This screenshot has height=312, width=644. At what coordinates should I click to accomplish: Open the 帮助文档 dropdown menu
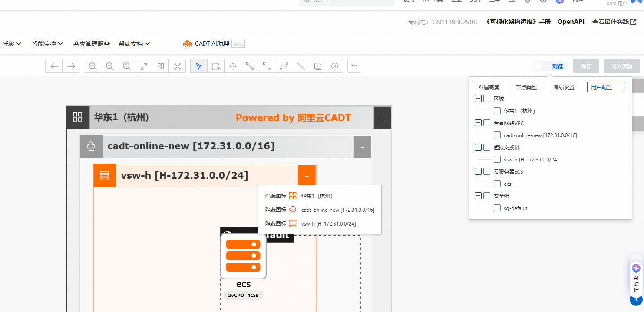point(134,43)
